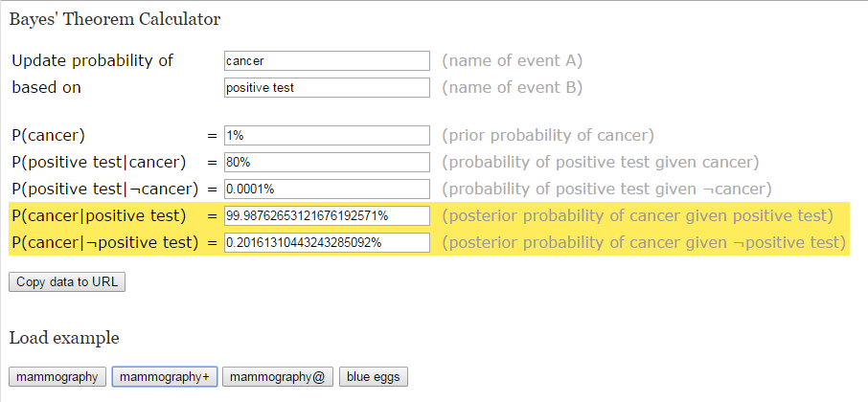The width and height of the screenshot is (868, 402).
Task: Load the 'blue eggs' example
Action: [x=374, y=377]
